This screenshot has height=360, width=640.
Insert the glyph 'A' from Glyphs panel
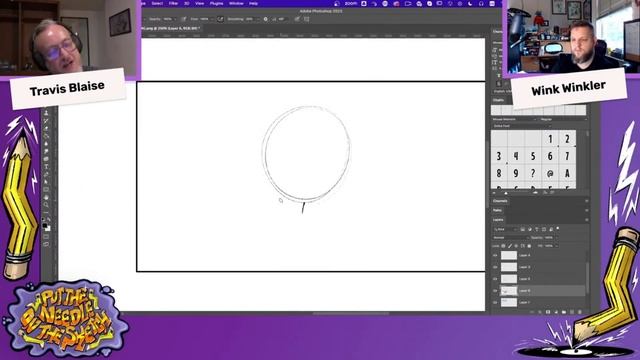pos(567,173)
